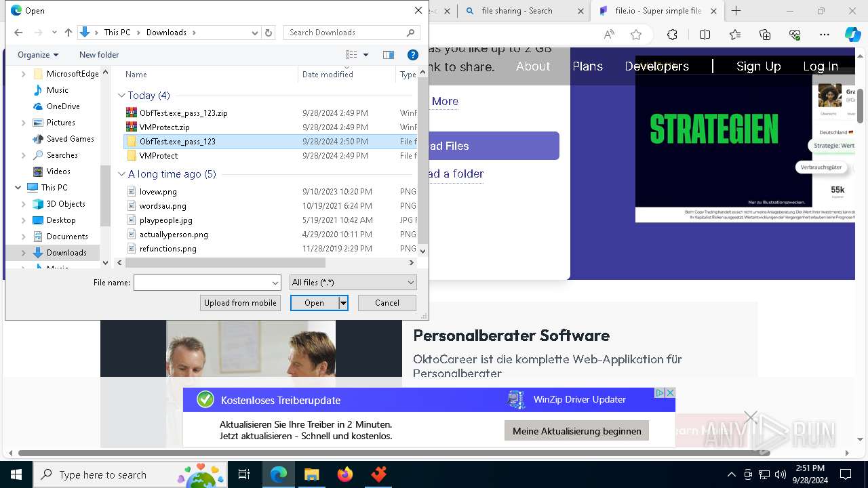Go back in the Open dialog

click(x=18, y=33)
